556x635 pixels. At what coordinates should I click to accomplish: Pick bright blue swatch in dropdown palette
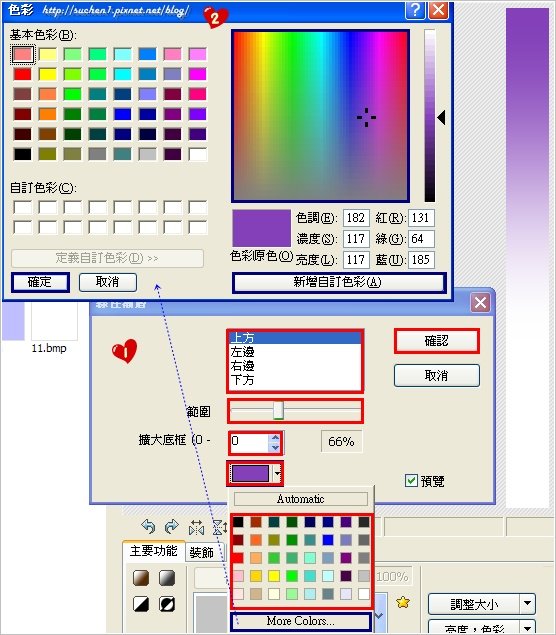click(328, 540)
